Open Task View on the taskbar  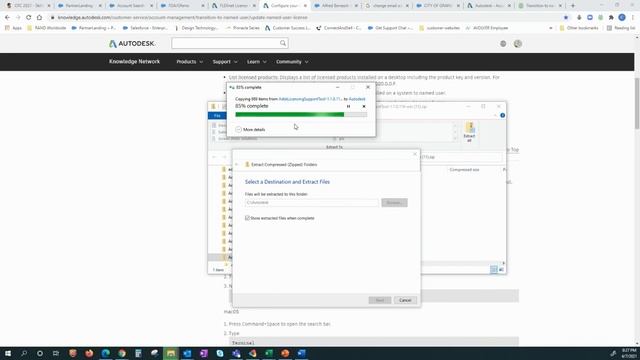56,353
